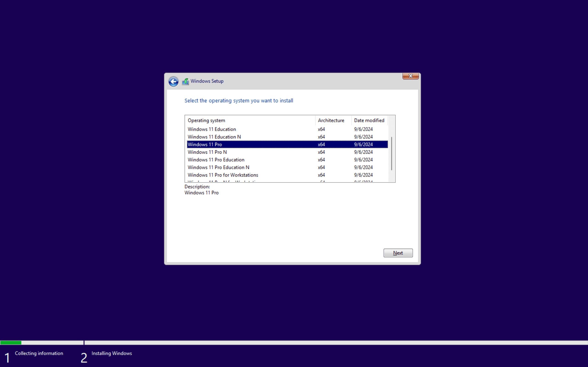Click the Collecting information step label
Screen dimensions: 588x367
point(39,353)
